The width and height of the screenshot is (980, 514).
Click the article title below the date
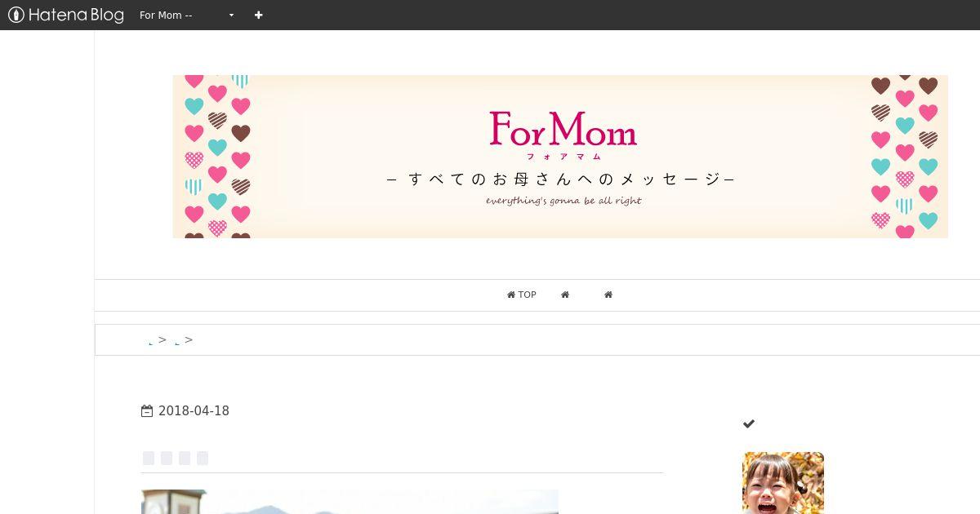coord(175,458)
